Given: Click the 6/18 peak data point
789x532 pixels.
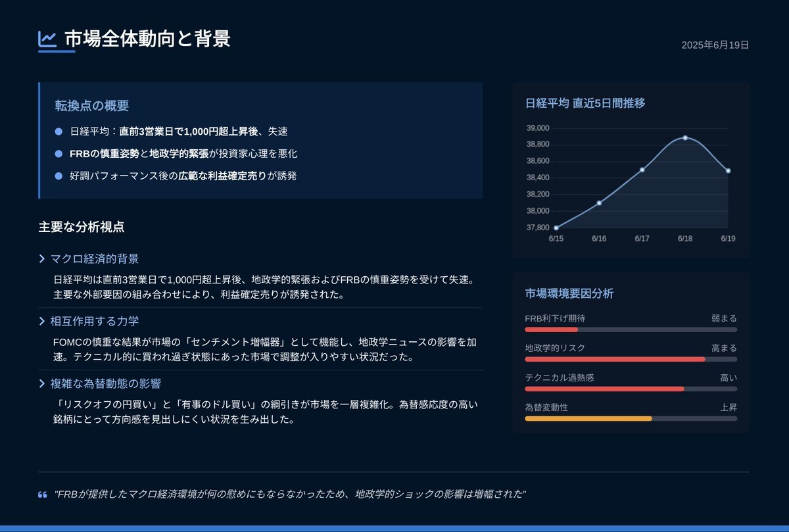Looking at the screenshot, I should [x=685, y=137].
